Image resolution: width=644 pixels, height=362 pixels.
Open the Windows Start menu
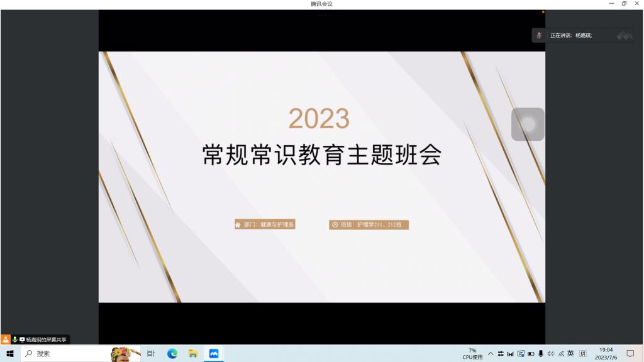pyautogui.click(x=10, y=354)
